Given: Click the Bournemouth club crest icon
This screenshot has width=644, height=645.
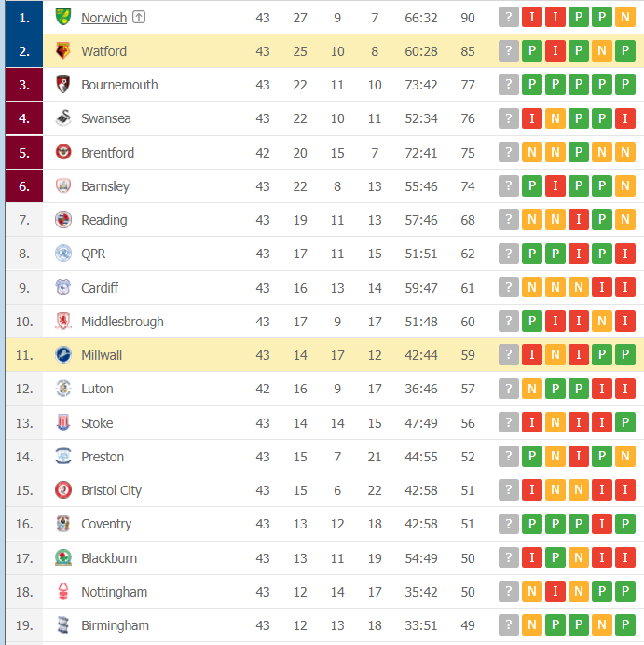Looking at the screenshot, I should pos(63,85).
